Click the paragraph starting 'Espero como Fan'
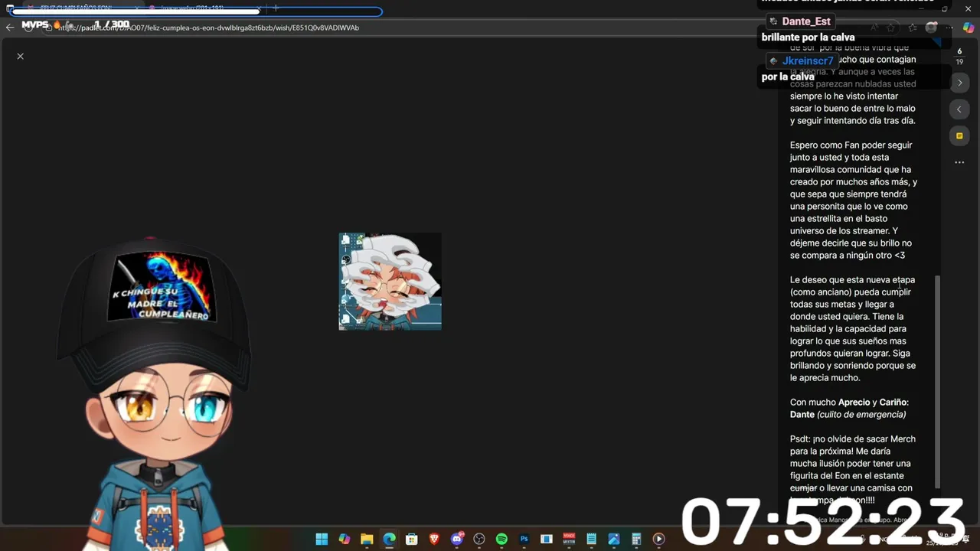980x551 pixels. click(x=853, y=201)
